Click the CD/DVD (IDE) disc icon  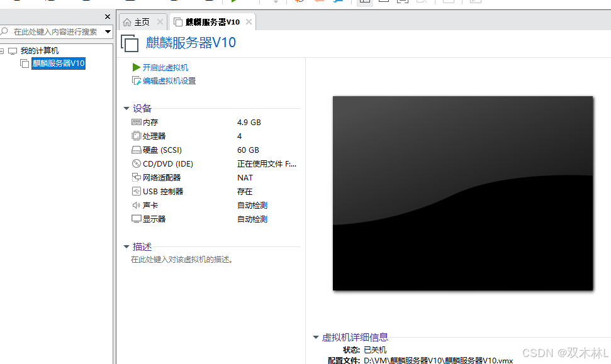click(137, 163)
